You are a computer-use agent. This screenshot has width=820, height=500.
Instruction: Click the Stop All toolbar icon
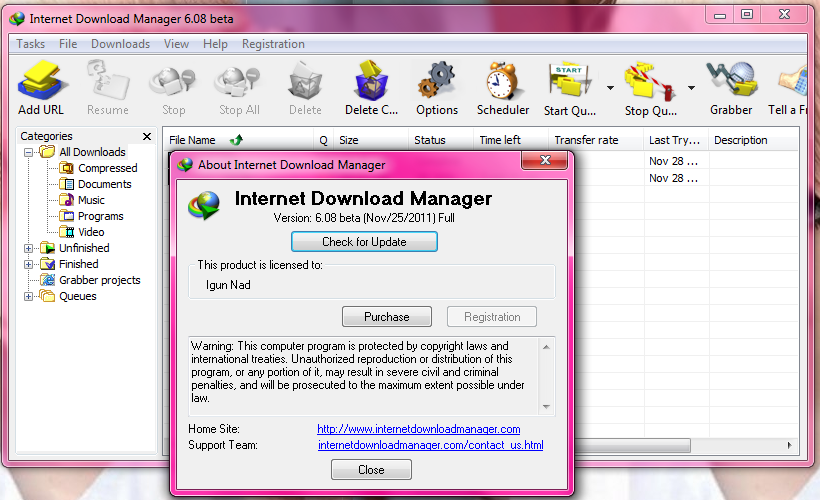[238, 82]
